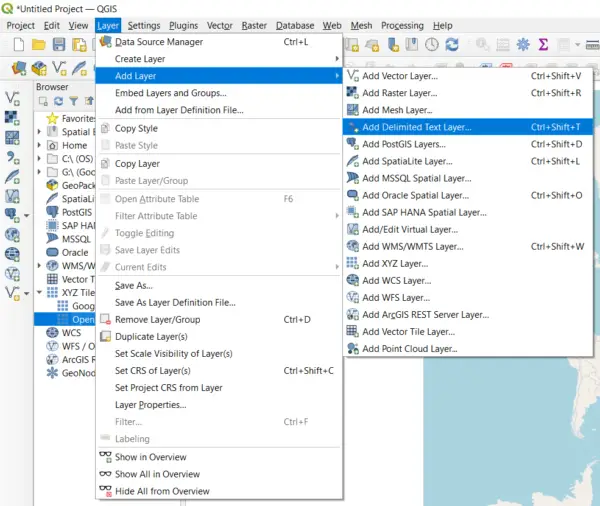The width and height of the screenshot is (600, 506).
Task: Expand the Home folder in Browser tree
Action: pos(41,145)
